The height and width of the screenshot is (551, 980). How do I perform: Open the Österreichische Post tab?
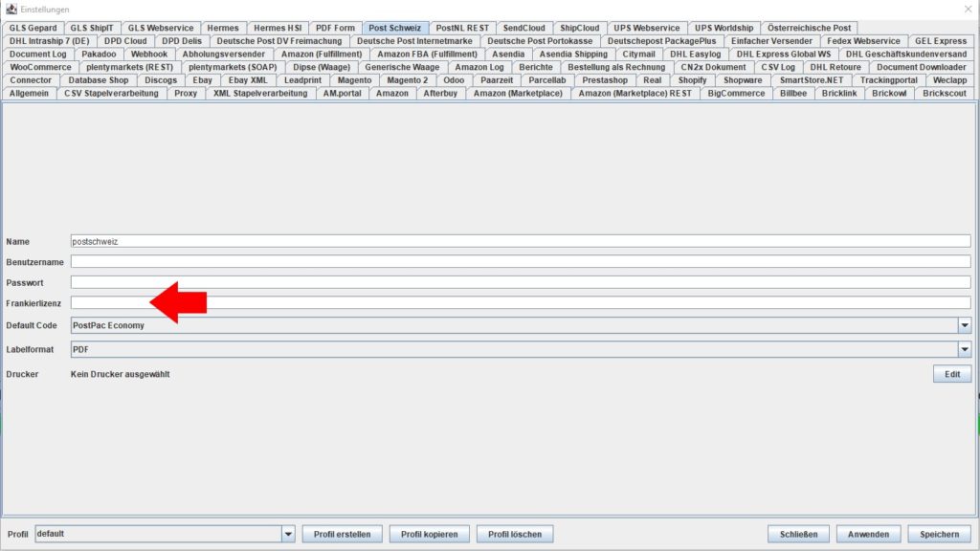(x=809, y=28)
